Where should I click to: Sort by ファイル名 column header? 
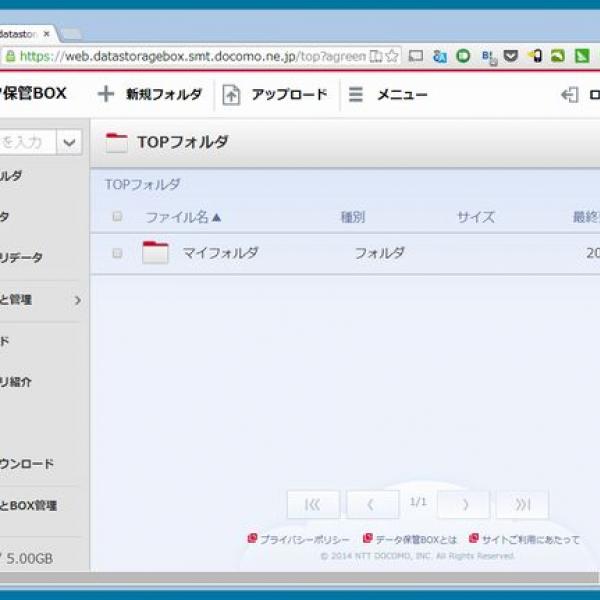183,217
